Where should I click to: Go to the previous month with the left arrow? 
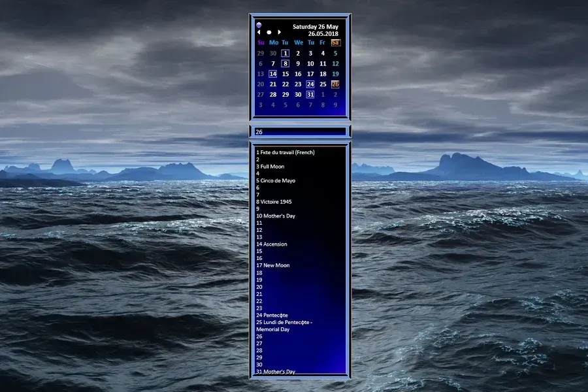[x=259, y=32]
